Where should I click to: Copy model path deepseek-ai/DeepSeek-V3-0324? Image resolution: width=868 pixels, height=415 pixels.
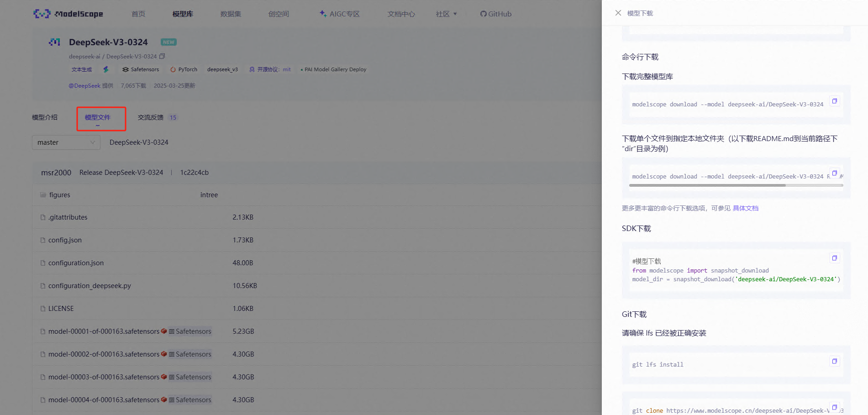point(162,57)
